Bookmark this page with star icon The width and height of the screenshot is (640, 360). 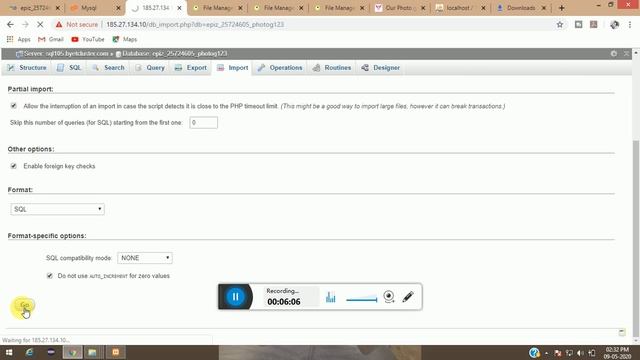[560, 24]
